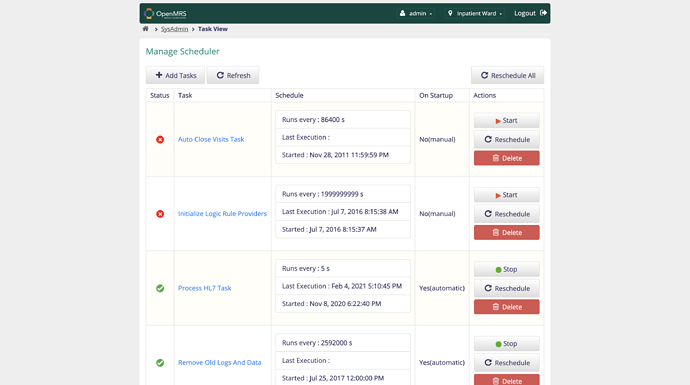Viewport: 690px width, 385px height.
Task: Go to home via house icon
Action: pos(146,29)
